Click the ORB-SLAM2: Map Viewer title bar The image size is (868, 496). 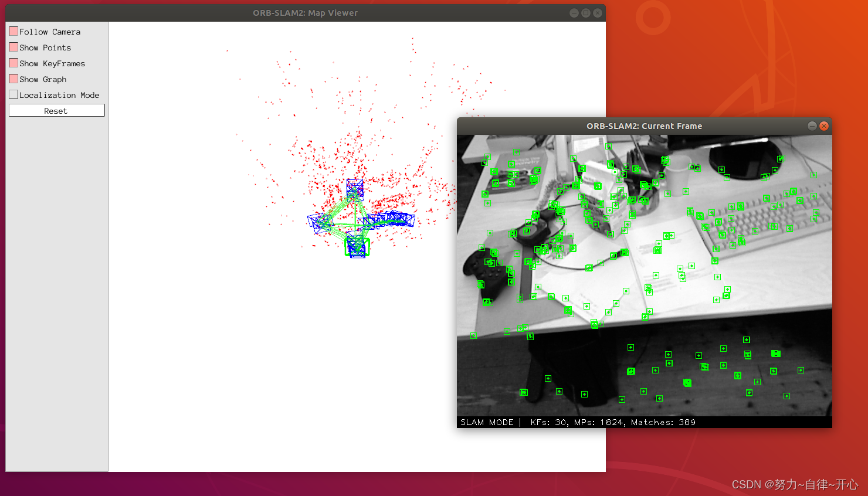305,13
